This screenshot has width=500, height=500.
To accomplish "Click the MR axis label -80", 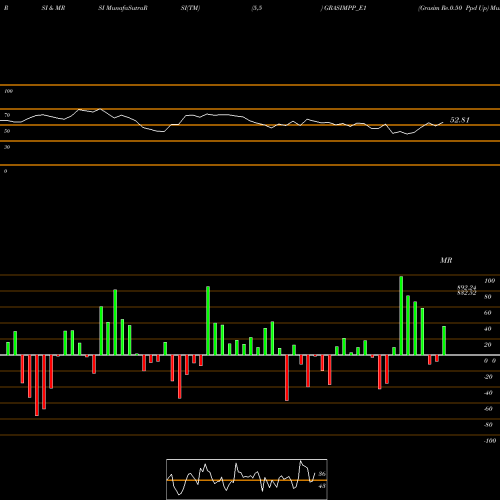I will click(x=488, y=425).
